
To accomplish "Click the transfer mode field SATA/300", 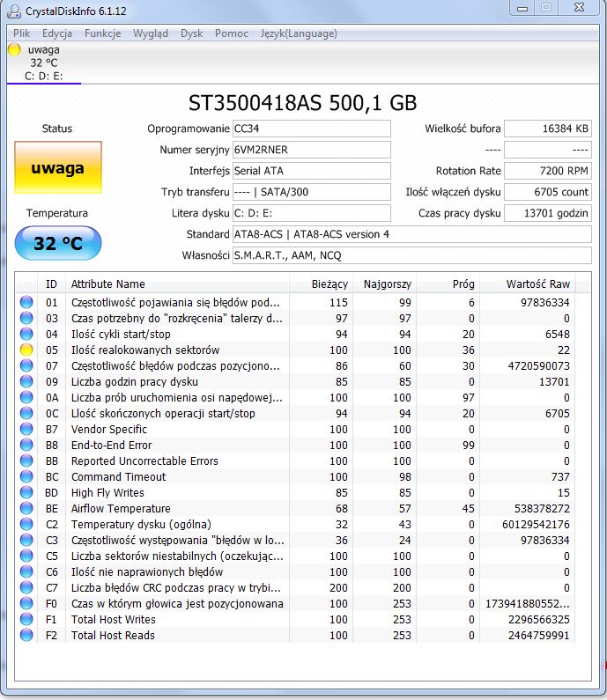I will (x=312, y=192).
